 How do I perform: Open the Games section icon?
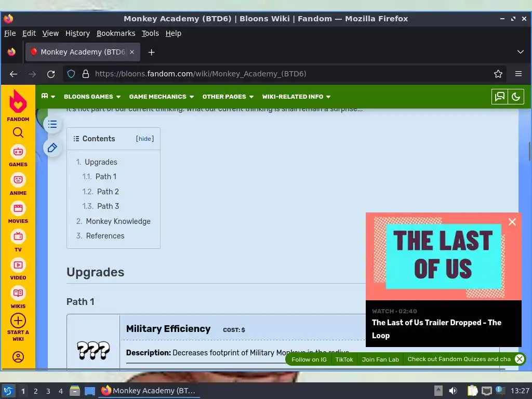(x=18, y=152)
